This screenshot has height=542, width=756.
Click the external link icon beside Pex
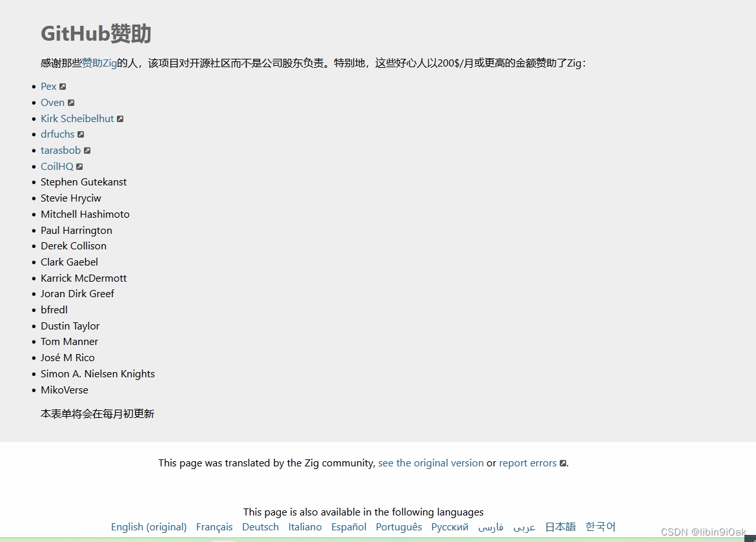pos(62,86)
